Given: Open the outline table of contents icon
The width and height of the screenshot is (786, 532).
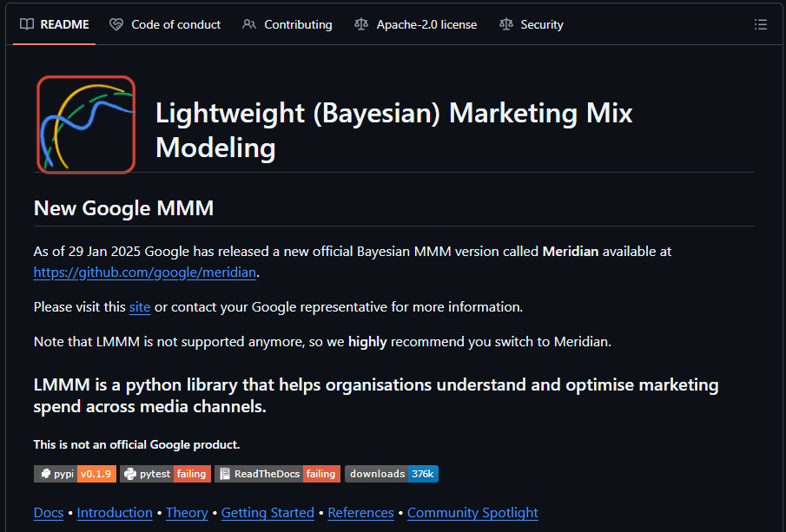Looking at the screenshot, I should point(761,24).
